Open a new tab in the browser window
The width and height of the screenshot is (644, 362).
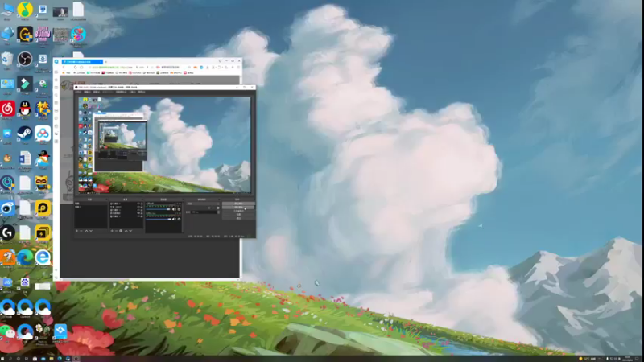tap(105, 62)
